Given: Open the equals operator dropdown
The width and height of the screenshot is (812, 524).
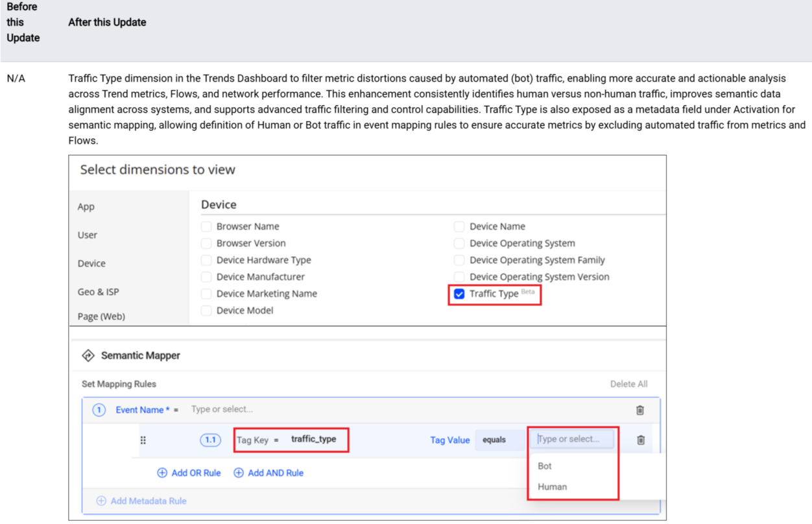Looking at the screenshot, I should (499, 440).
